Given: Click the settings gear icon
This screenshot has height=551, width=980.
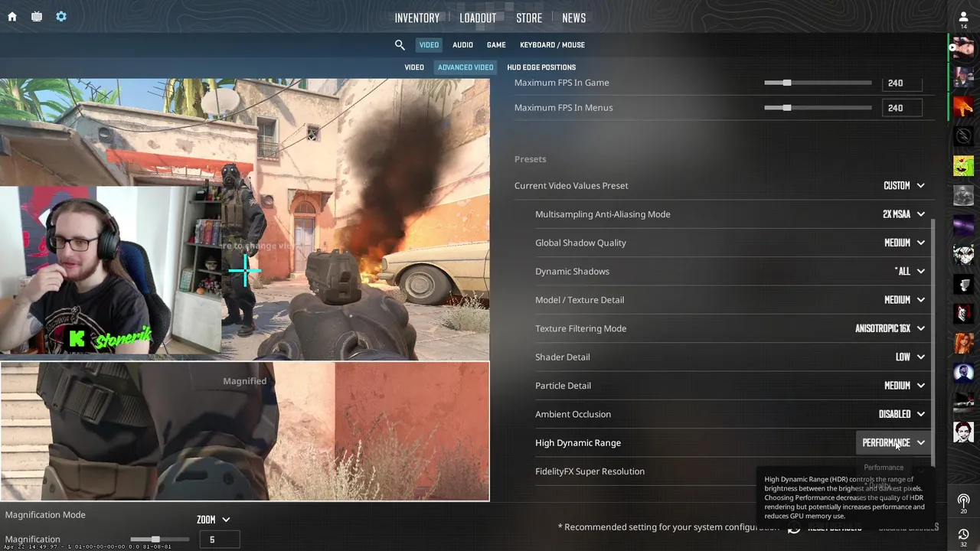Looking at the screenshot, I should click(61, 16).
